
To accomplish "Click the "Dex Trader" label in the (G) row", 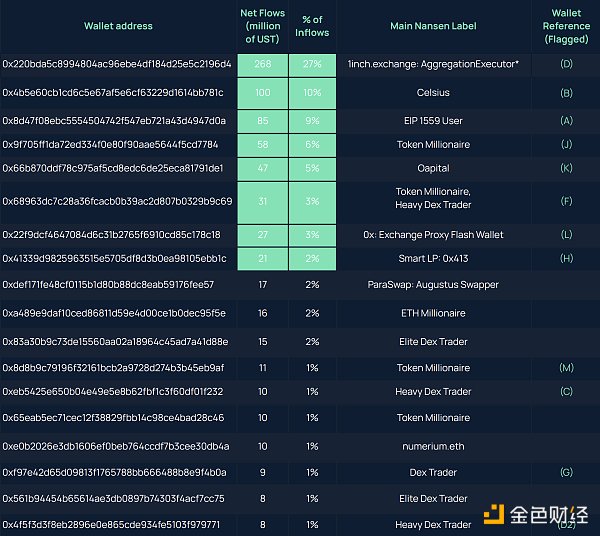I will (433, 473).
